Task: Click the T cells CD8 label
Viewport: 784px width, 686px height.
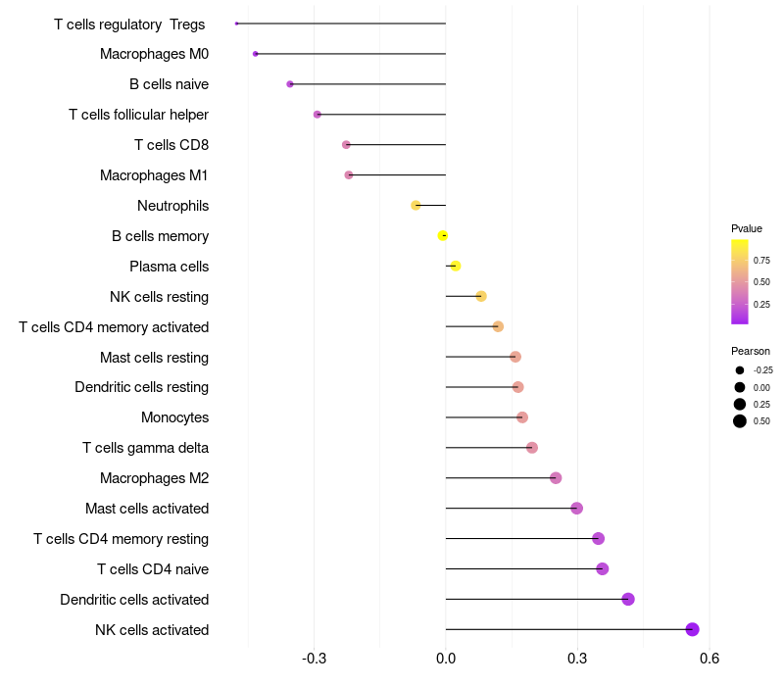Action: point(171,145)
